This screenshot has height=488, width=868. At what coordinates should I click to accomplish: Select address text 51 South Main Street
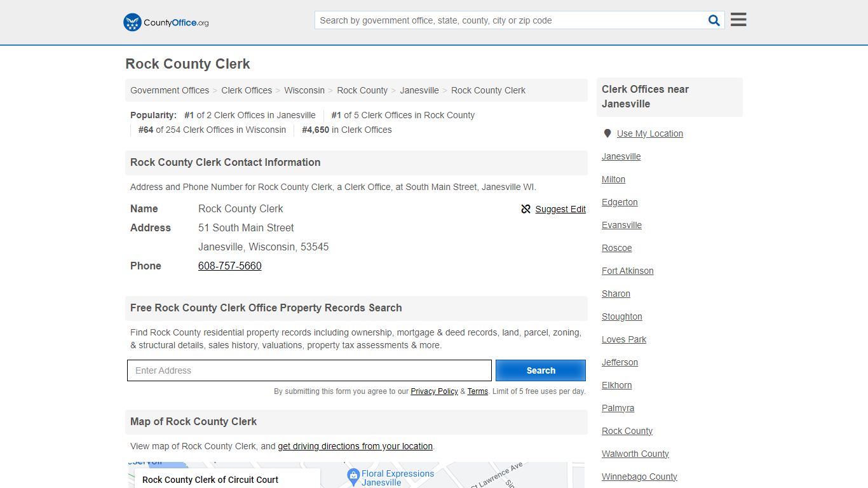246,227
